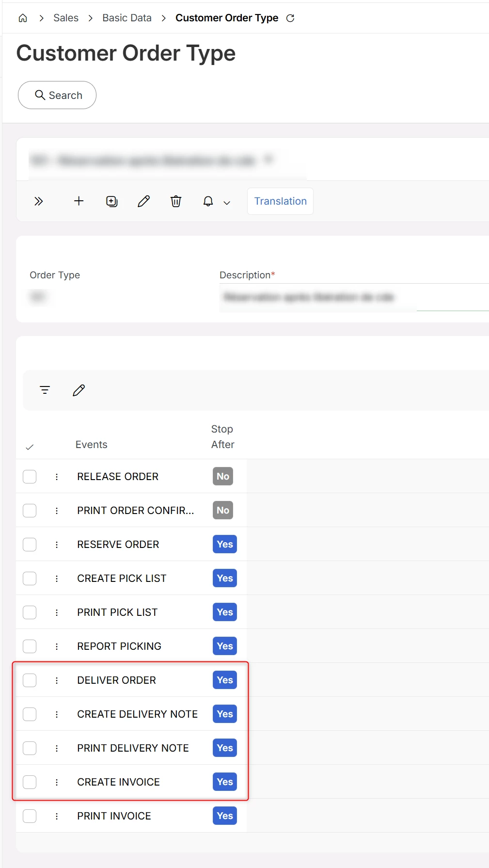Click the Yes badge for REPORT PICKING

pos(225,646)
